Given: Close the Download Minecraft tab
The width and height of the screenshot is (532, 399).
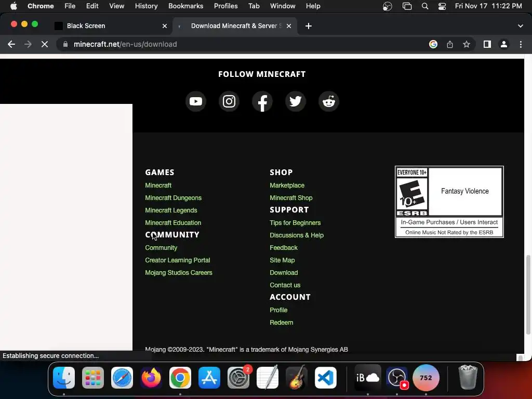Looking at the screenshot, I should pyautogui.click(x=289, y=26).
